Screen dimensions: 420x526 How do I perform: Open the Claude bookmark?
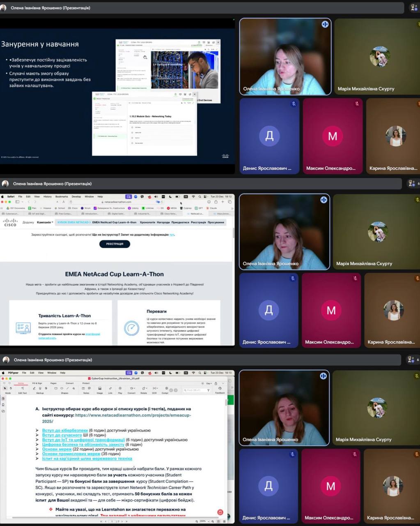(211, 208)
